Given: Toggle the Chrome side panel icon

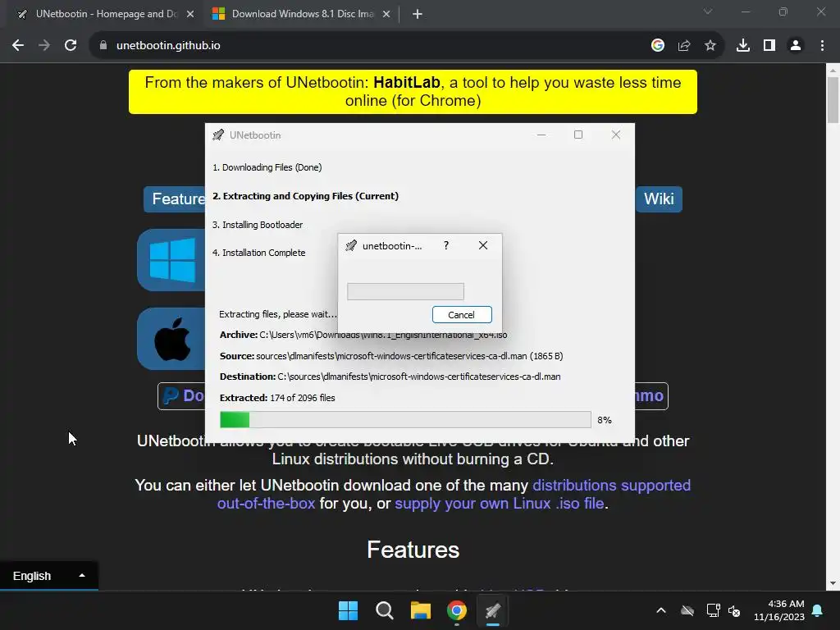Looking at the screenshot, I should (x=769, y=46).
